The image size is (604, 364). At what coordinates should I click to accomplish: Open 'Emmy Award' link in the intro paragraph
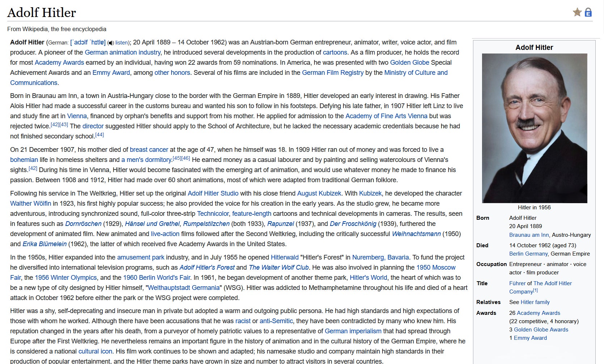pos(111,73)
